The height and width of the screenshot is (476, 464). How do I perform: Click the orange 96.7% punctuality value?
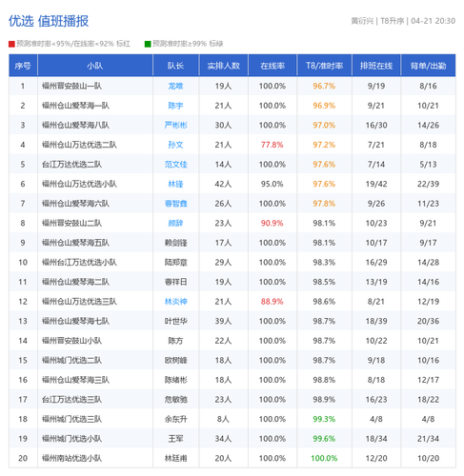(x=324, y=86)
